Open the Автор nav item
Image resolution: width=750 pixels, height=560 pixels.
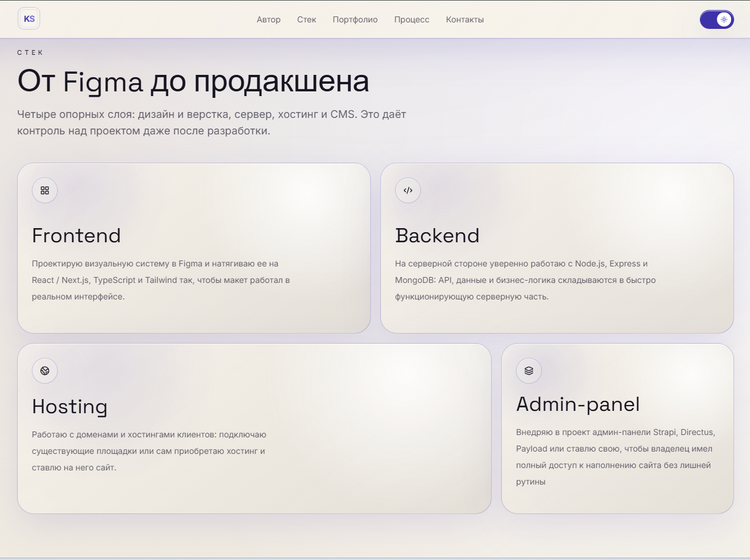click(x=268, y=19)
